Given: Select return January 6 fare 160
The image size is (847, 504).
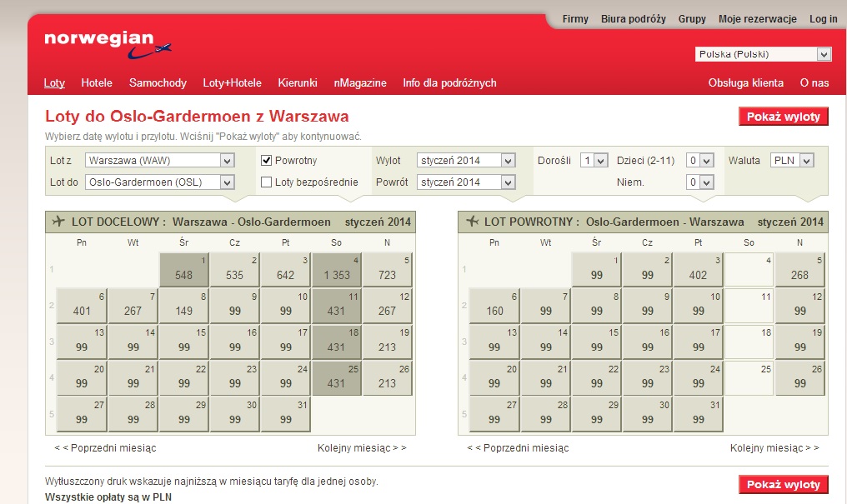Looking at the screenshot, I should [494, 305].
